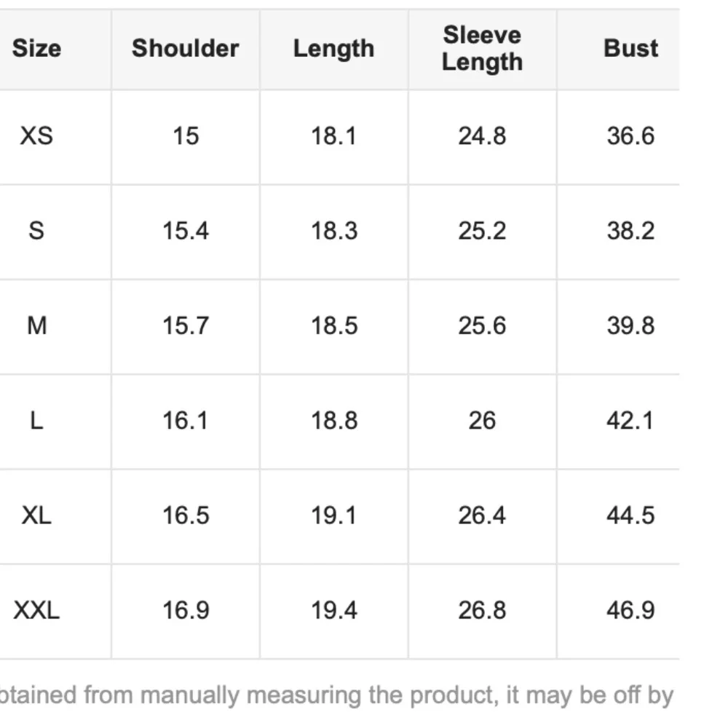728x728 pixels.
Task: Click the Sleeve Length column header
Action: [482, 49]
